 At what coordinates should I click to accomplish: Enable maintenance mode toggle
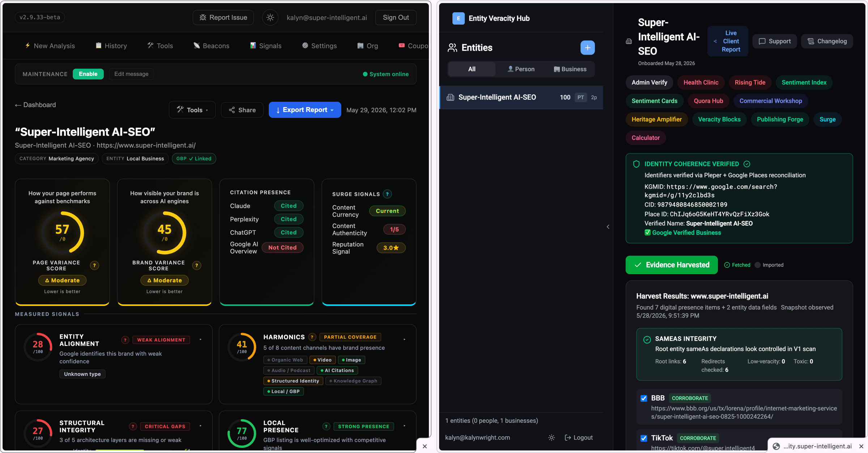(x=88, y=74)
